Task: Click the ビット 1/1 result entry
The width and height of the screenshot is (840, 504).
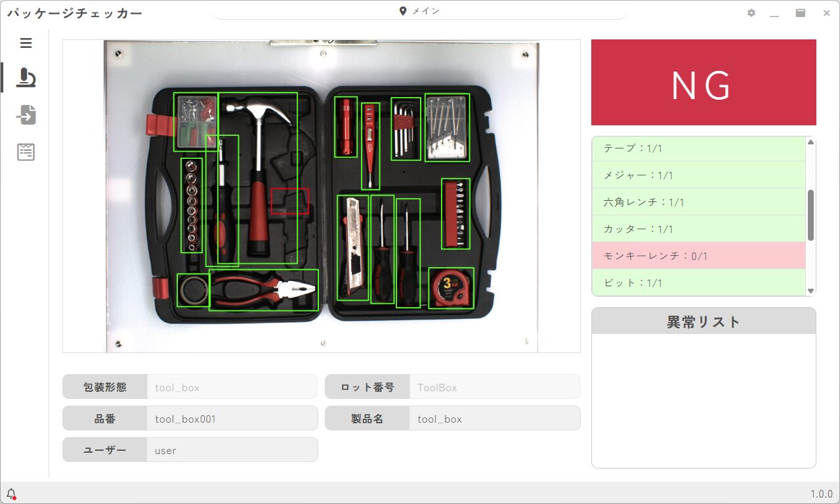Action: (x=698, y=282)
